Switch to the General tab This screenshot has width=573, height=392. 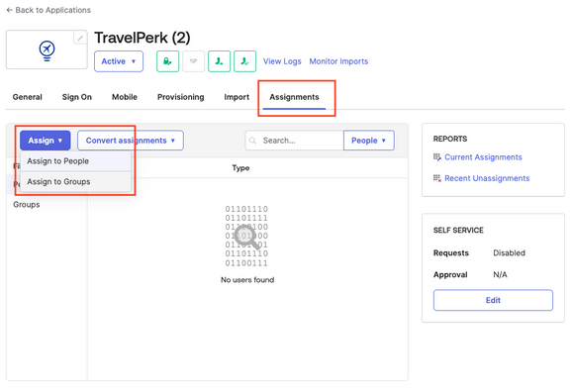[28, 97]
